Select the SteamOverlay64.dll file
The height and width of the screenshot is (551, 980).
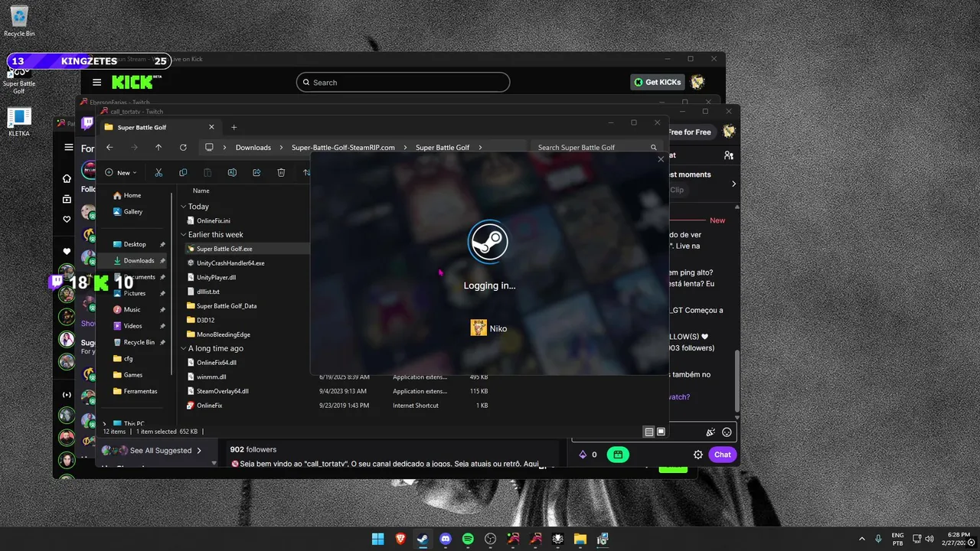(x=222, y=391)
